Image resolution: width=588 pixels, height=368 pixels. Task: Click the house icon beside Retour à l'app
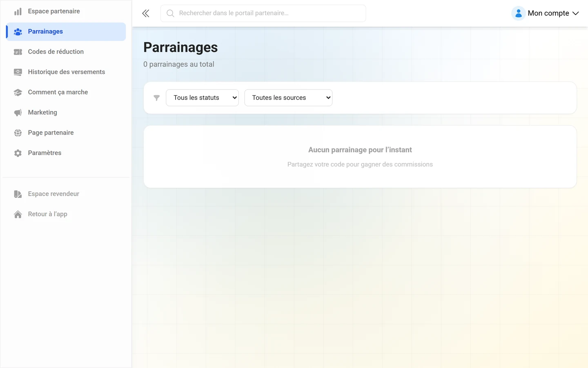[18, 214]
